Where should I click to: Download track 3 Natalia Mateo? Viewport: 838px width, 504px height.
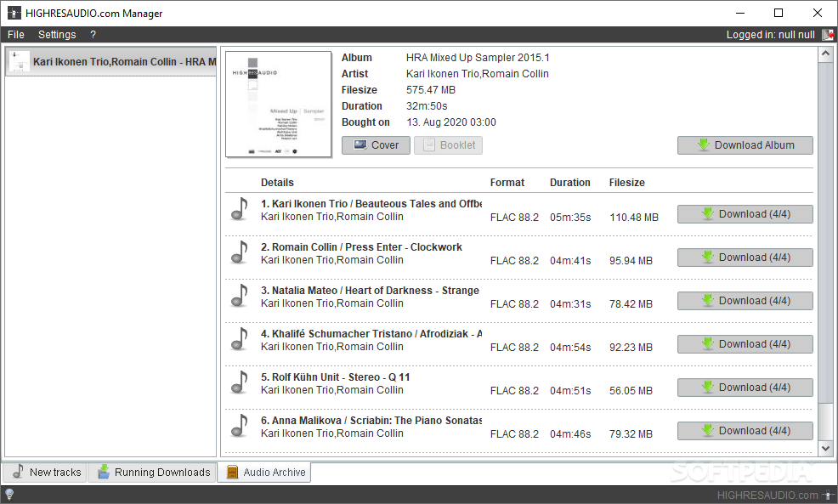pos(745,301)
